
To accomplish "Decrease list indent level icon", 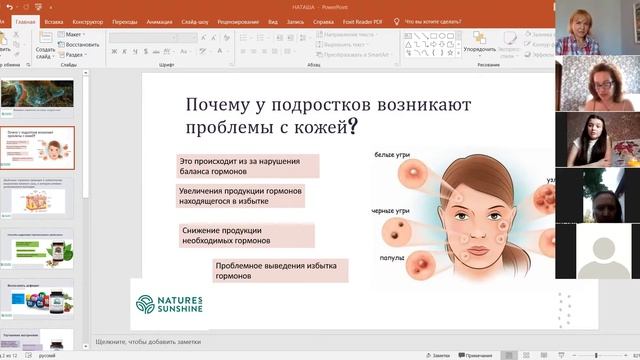I will [x=279, y=38].
